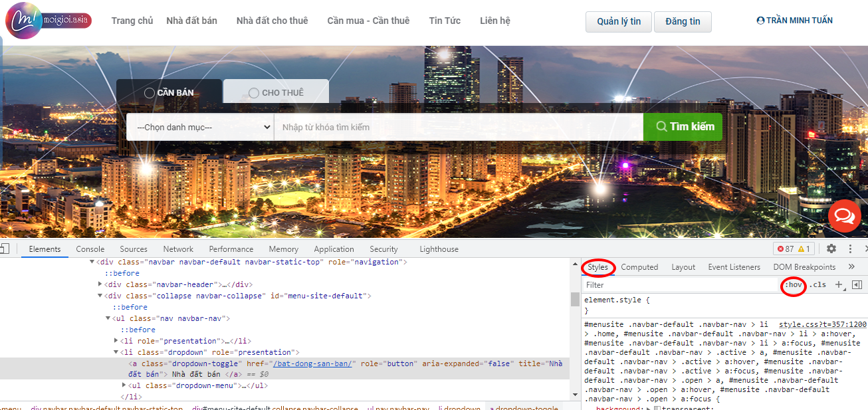
Task: Collapse the ul nav navbar-nav node
Action: [x=108, y=318]
